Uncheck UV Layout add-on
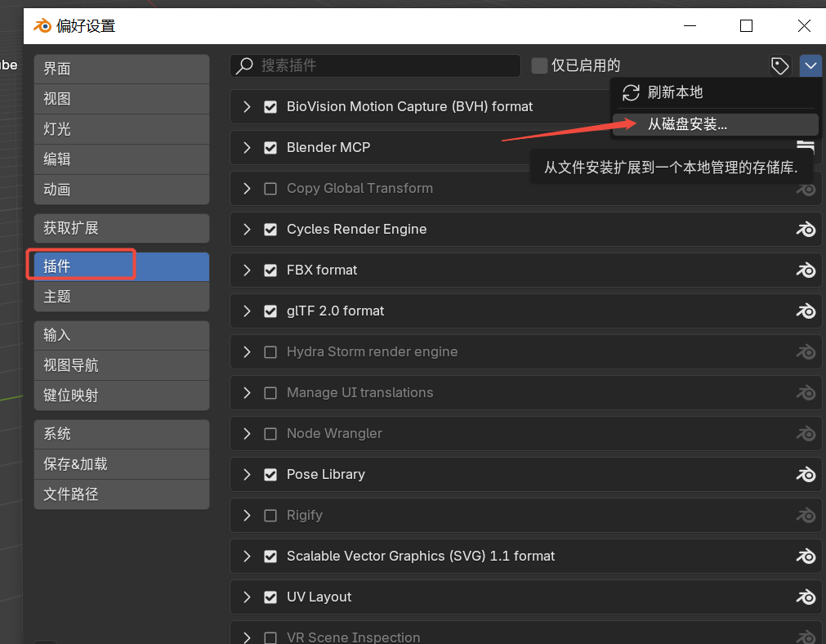This screenshot has width=826, height=644. [x=270, y=597]
